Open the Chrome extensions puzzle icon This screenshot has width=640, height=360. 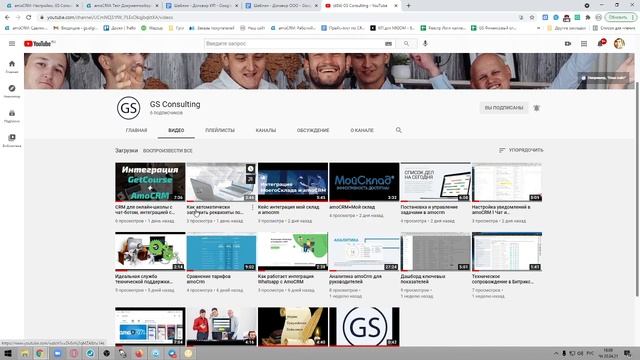(x=588, y=17)
